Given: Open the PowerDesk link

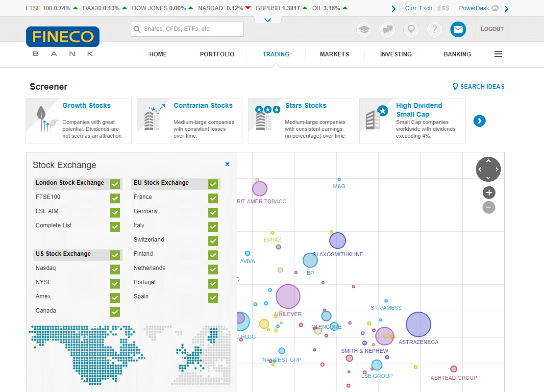Looking at the screenshot, I should tap(474, 8).
